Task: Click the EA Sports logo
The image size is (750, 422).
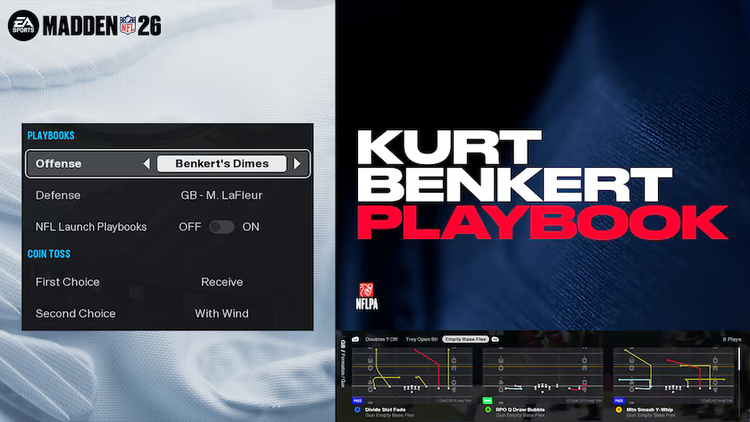Action: coord(23,25)
